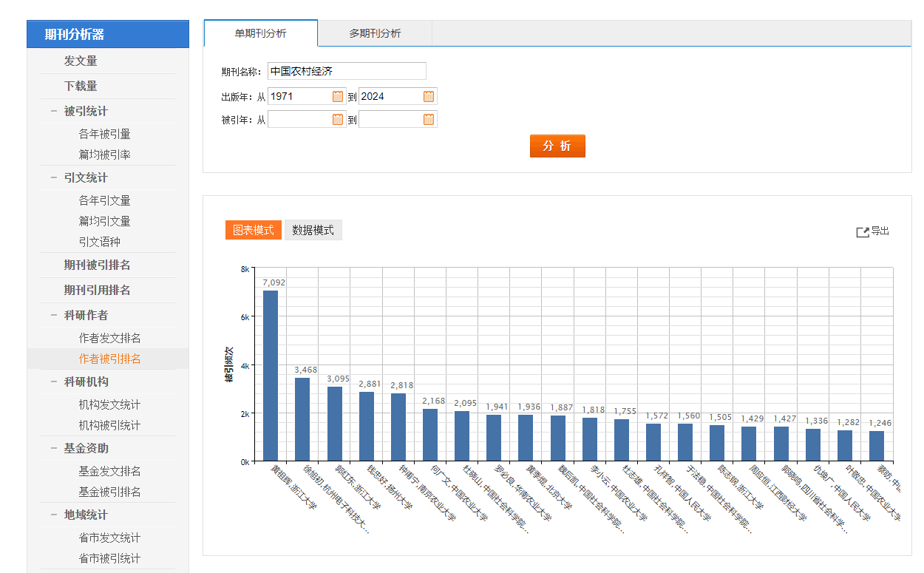Open calendar picker for publication start year
This screenshot has height=573, width=924.
(338, 96)
